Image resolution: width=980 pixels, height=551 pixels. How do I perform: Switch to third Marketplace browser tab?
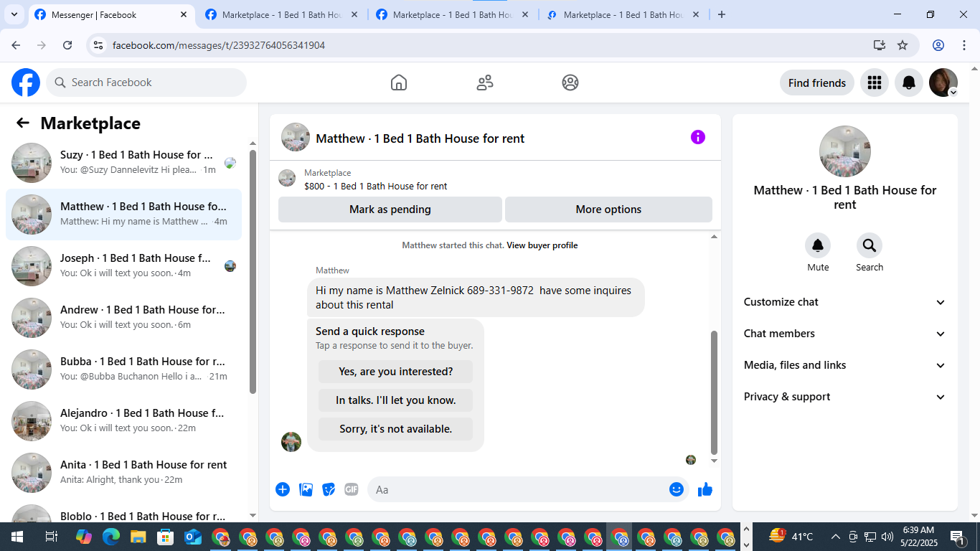pos(452,14)
